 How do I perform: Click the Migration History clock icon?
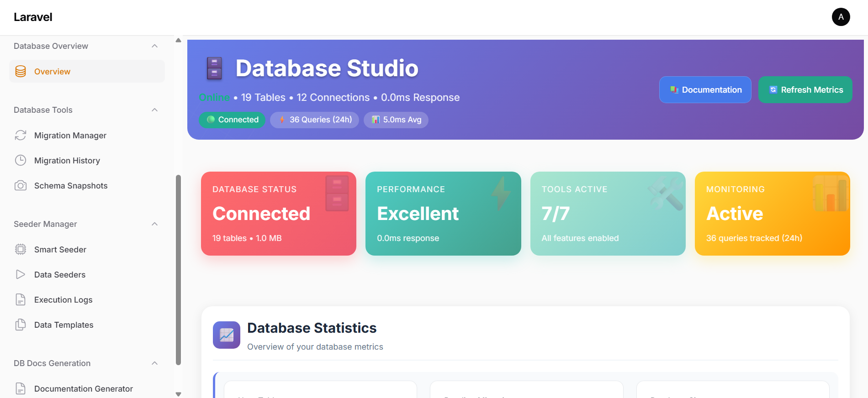[x=21, y=160]
